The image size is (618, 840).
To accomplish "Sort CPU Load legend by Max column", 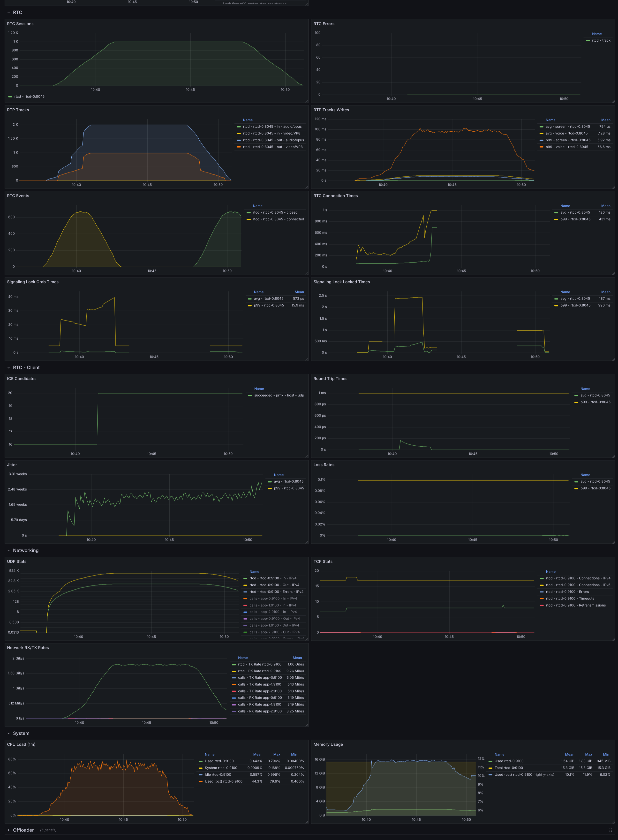I will point(276,754).
